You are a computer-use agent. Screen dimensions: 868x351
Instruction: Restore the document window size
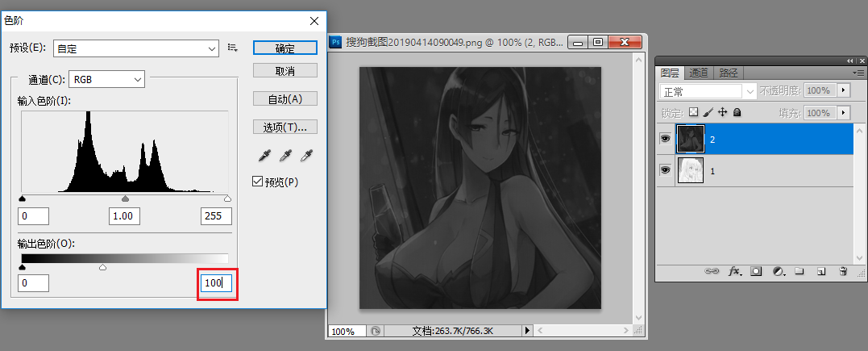click(598, 42)
